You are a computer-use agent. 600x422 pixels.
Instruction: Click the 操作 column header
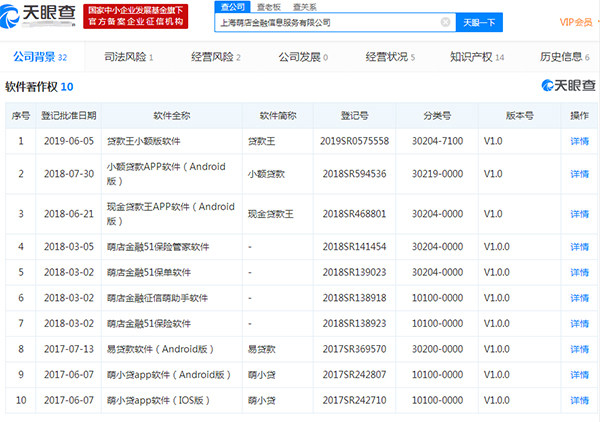(x=579, y=116)
